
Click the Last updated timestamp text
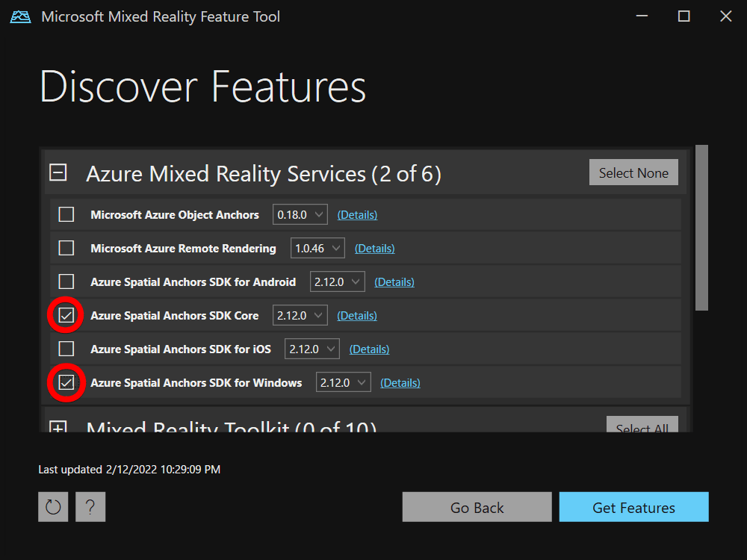pyautogui.click(x=129, y=470)
